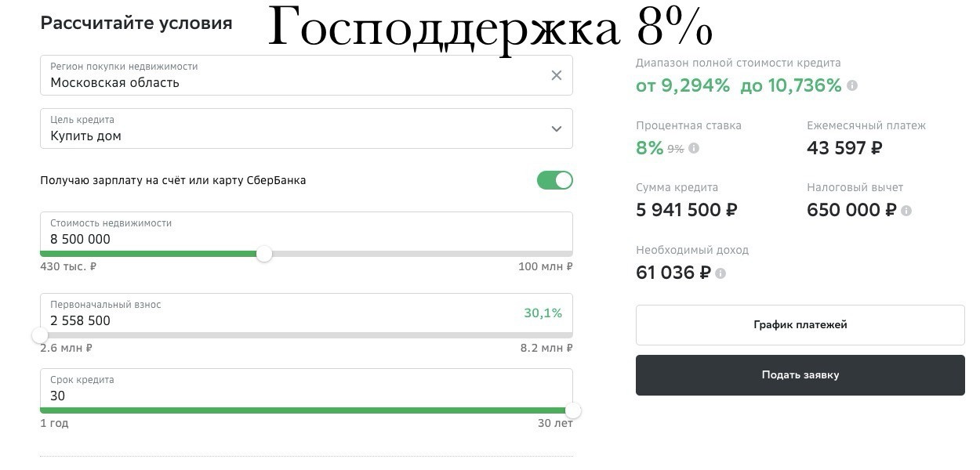Click the down payment slider handle
This screenshot has height=470, width=980.
coord(40,335)
